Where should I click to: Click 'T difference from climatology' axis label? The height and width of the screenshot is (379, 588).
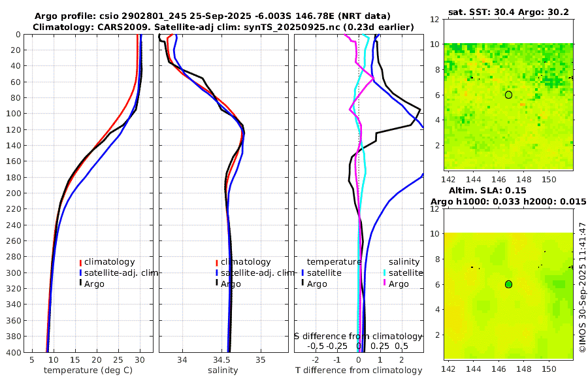[x=359, y=371]
